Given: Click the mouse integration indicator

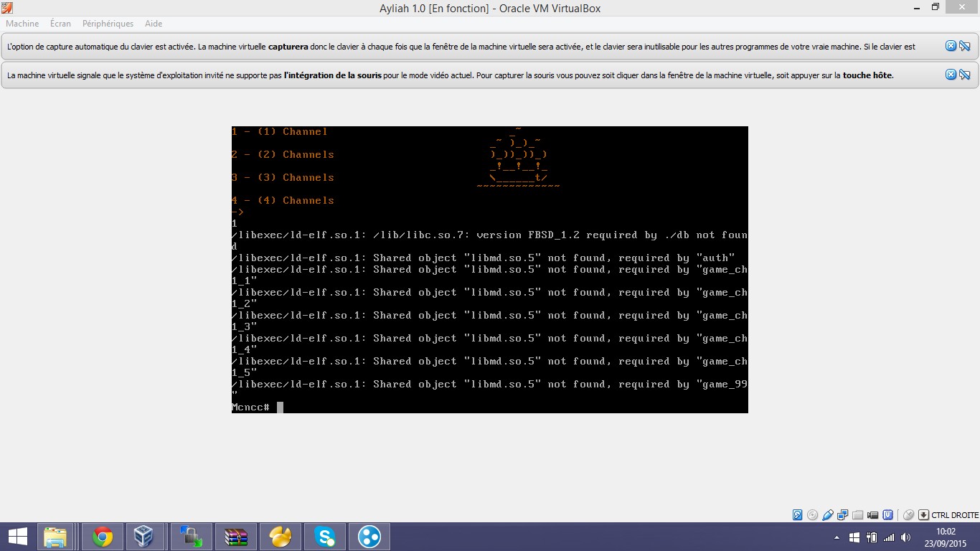Looking at the screenshot, I should pos(908,515).
